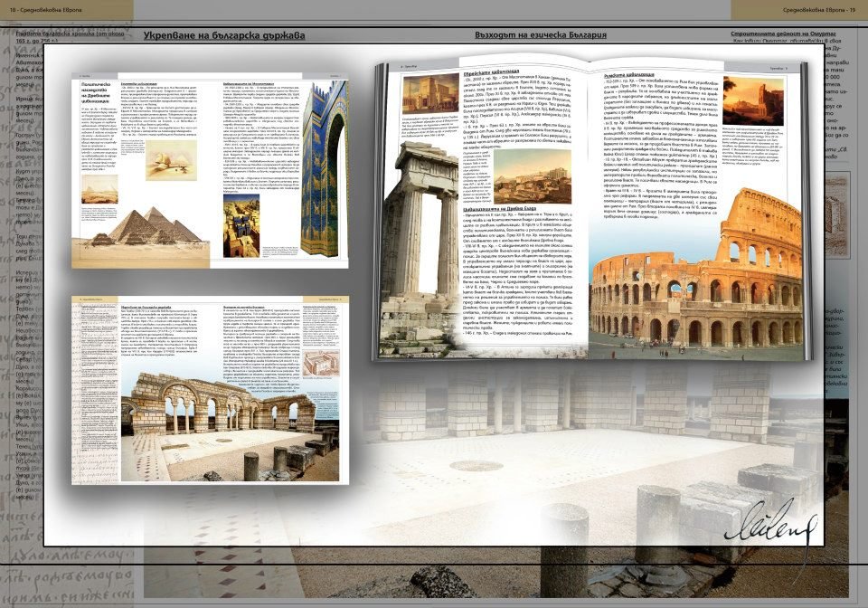Click the "Средновековна Европа - 19" page header
The width and height of the screenshot is (868, 608).
click(x=819, y=10)
